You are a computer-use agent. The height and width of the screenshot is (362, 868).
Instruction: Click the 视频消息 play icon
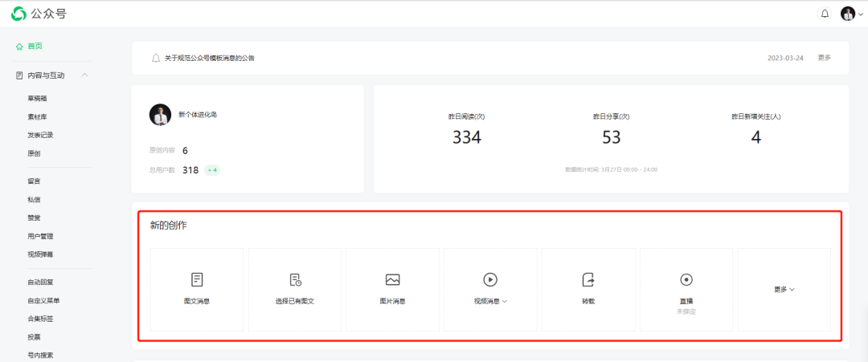click(489, 279)
